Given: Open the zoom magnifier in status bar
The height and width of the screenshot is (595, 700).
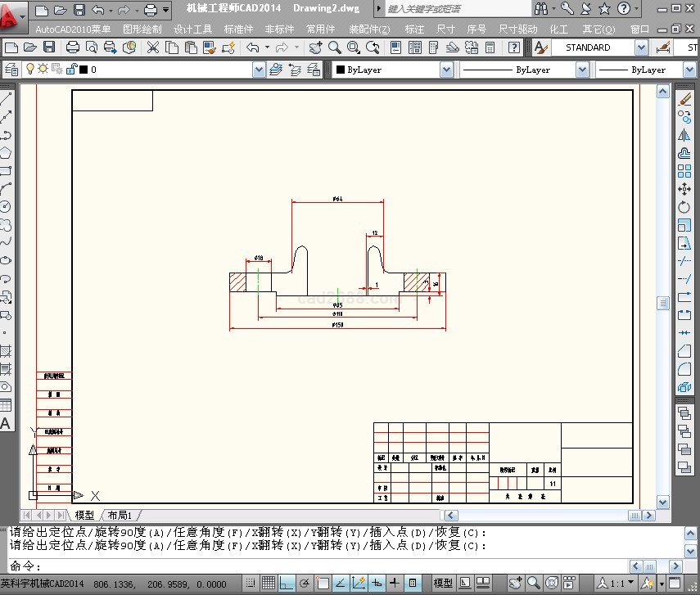Looking at the screenshot, I should [533, 583].
